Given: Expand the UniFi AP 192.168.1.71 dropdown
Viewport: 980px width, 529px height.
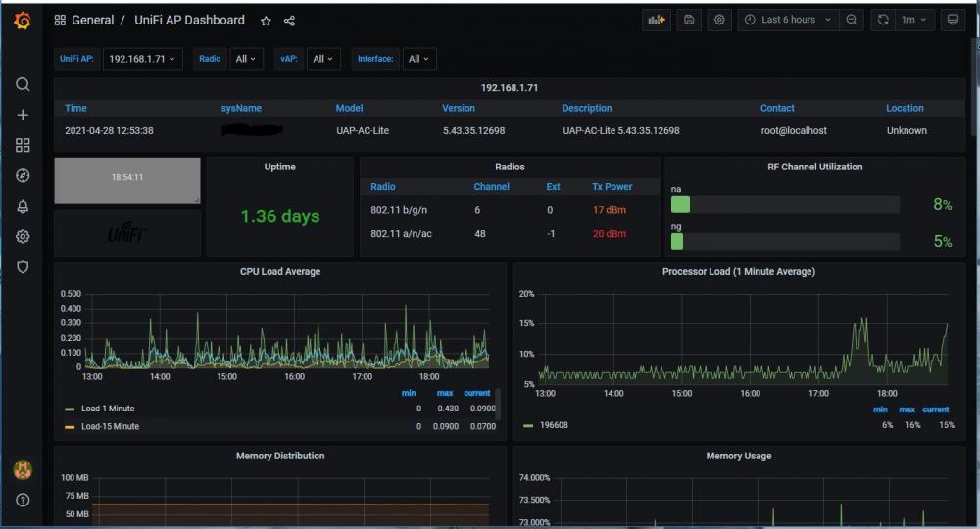Looking at the screenshot, I should coord(143,59).
